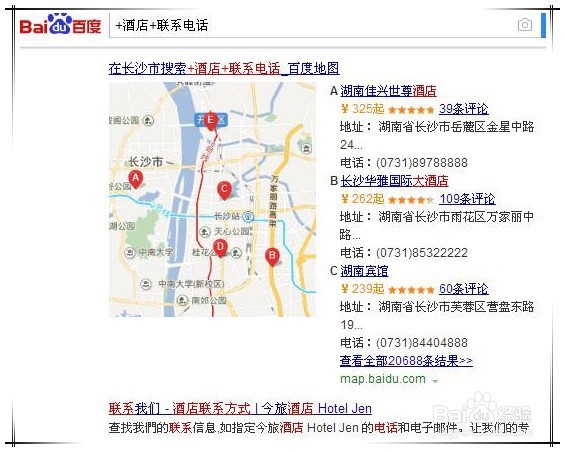Open camera image search icon

point(525,25)
